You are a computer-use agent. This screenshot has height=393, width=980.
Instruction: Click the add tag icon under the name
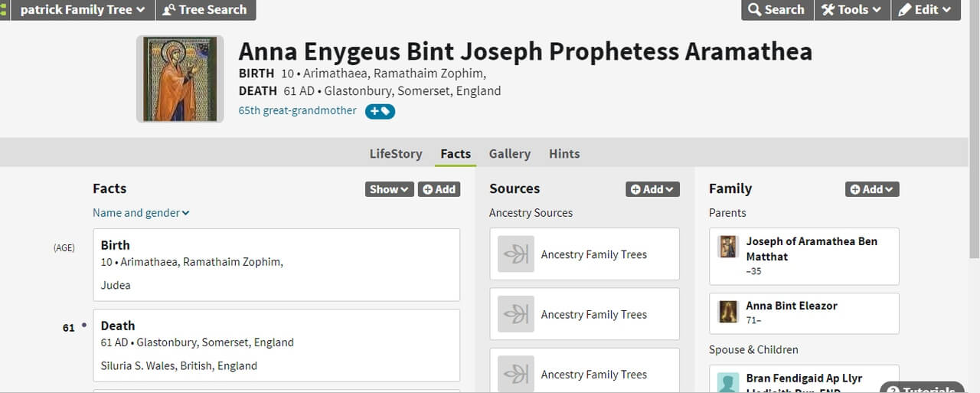(380, 111)
